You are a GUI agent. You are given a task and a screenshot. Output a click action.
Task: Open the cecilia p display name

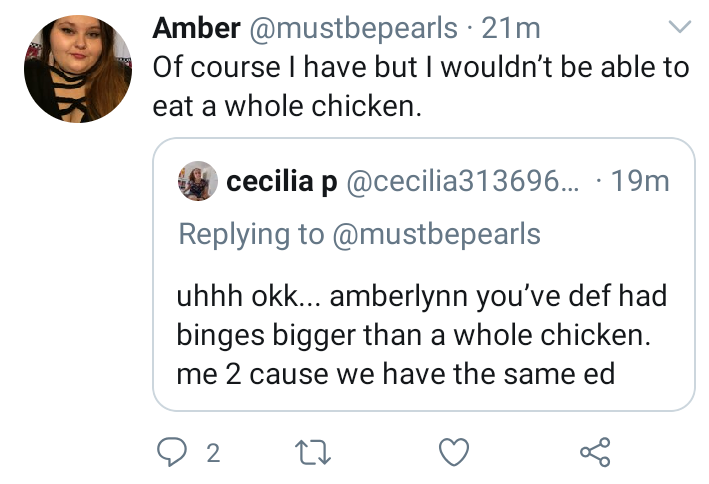(282, 181)
